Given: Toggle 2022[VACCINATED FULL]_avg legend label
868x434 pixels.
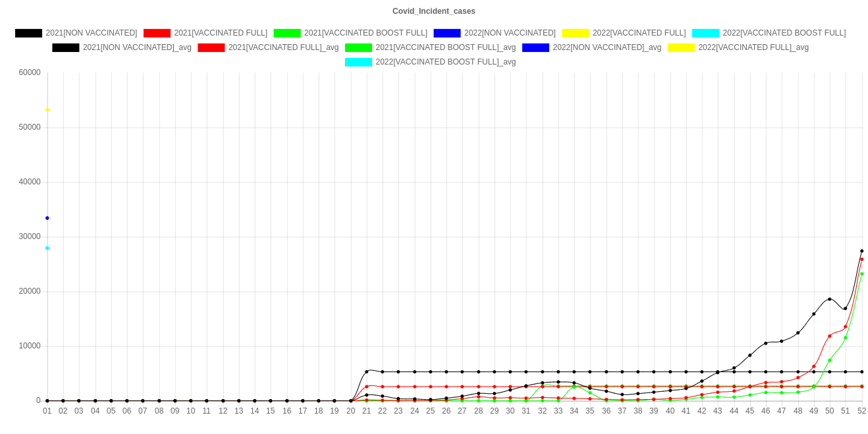Looking at the screenshot, I should (753, 47).
